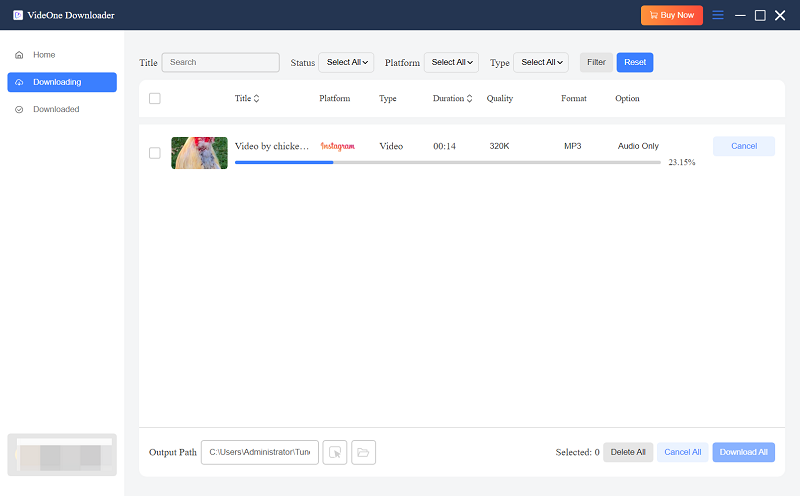Click the download progress bar

447,162
